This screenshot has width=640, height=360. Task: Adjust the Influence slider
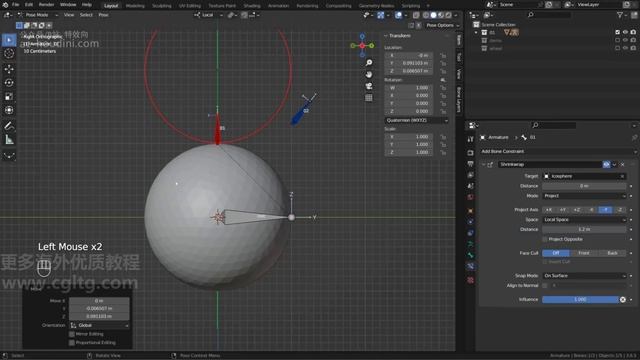pyautogui.click(x=580, y=300)
